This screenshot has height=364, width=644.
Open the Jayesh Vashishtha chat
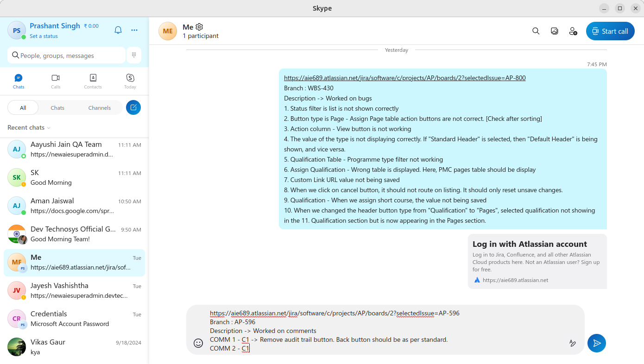click(x=74, y=290)
